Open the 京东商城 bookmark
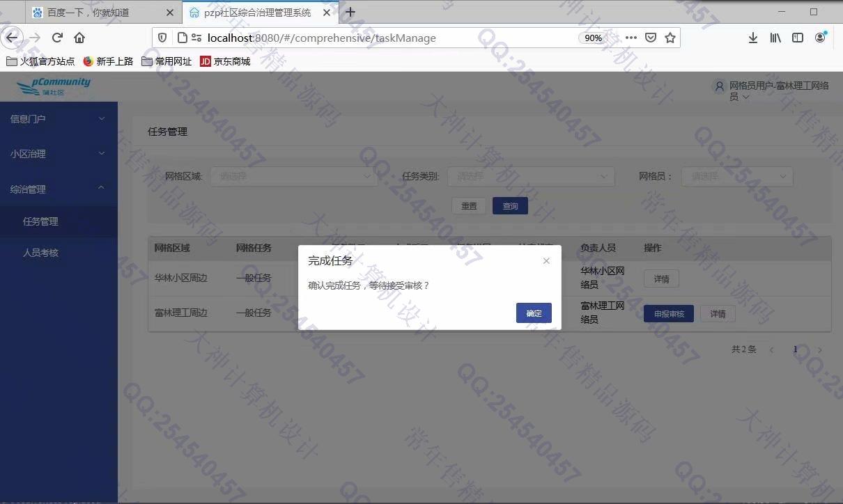Image resolution: width=843 pixels, height=504 pixels. 225,61
